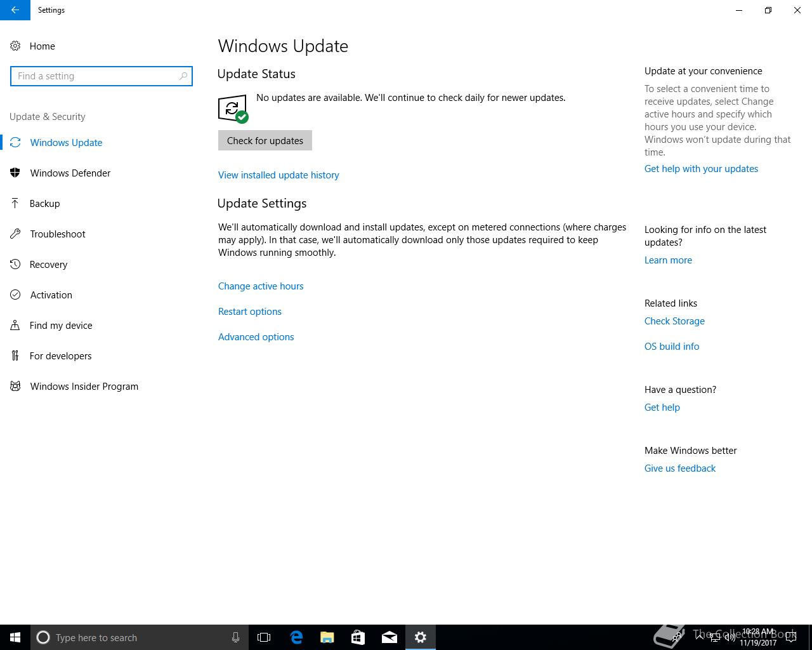Click the volume speaker tray icon
Screen dimensions: 812x650
point(730,637)
